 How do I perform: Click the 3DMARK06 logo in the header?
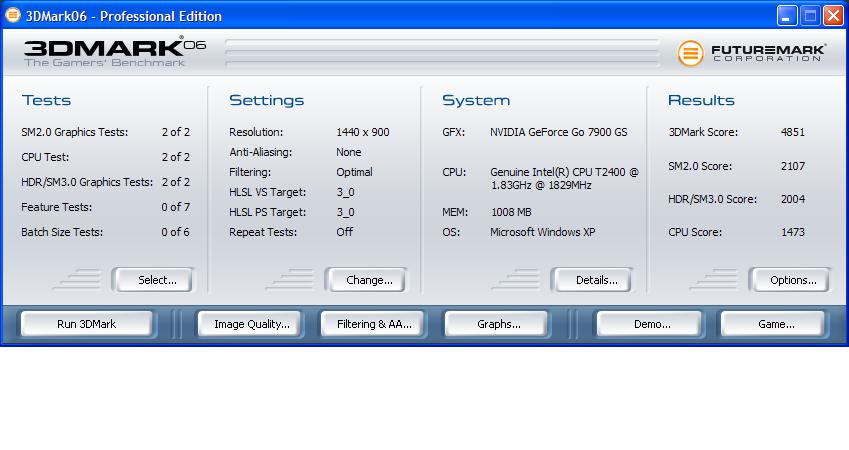point(115,51)
